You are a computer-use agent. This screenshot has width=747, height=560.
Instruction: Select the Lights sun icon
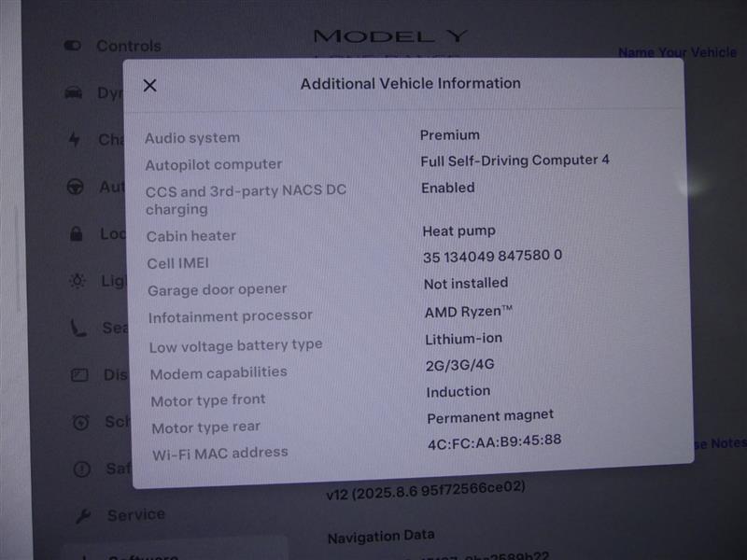tap(78, 281)
